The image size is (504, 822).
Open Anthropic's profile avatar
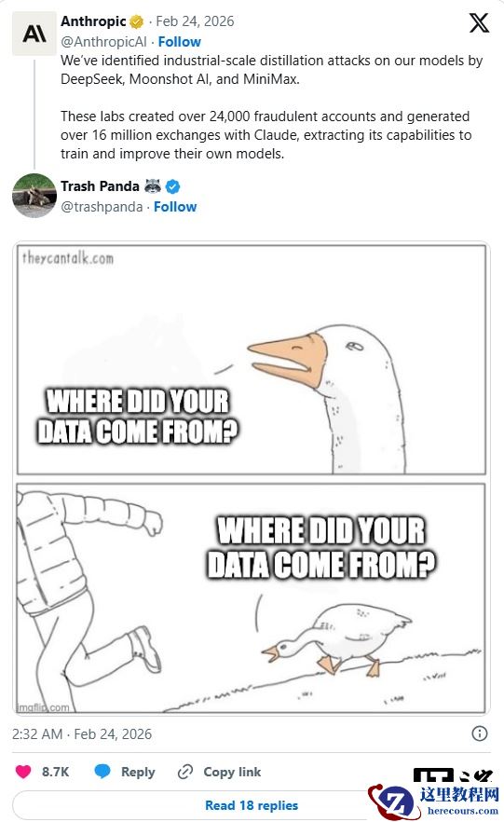[34, 34]
